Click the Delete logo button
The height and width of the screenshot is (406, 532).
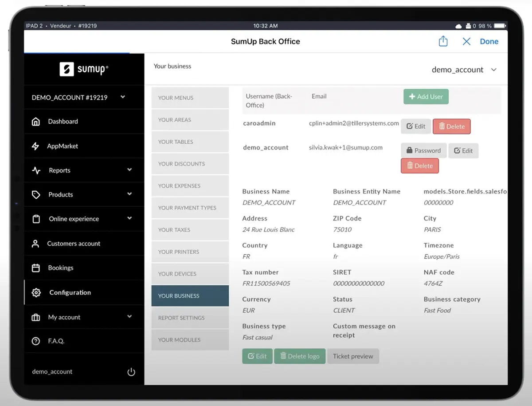(x=300, y=356)
